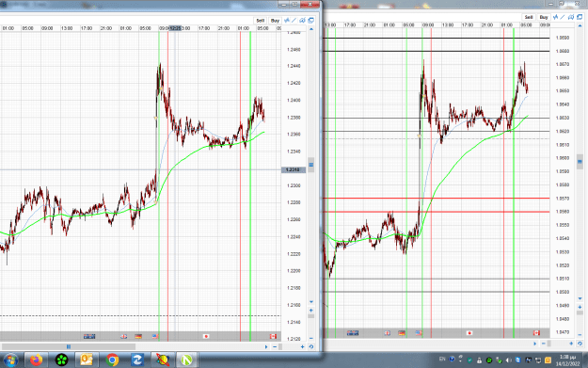The width and height of the screenshot is (588, 368).
Task: Zoom out time axis on left chart
Action: pyautogui.click(x=275, y=347)
